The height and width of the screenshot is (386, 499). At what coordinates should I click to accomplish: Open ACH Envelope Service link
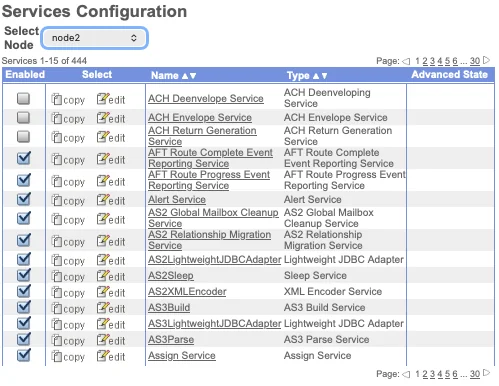pyautogui.click(x=200, y=118)
